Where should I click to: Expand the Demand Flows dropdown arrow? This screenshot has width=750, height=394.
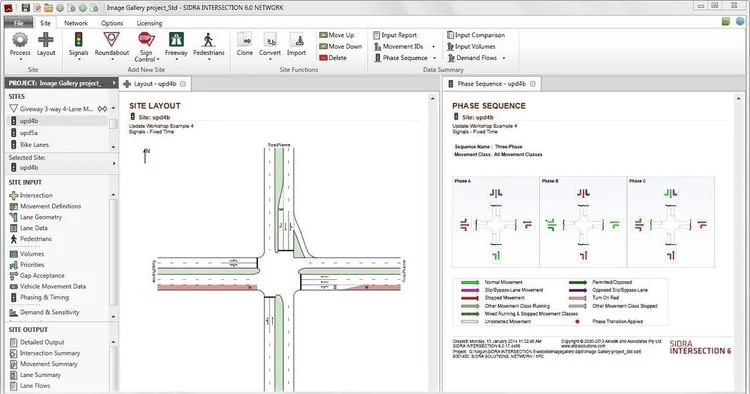504,58
